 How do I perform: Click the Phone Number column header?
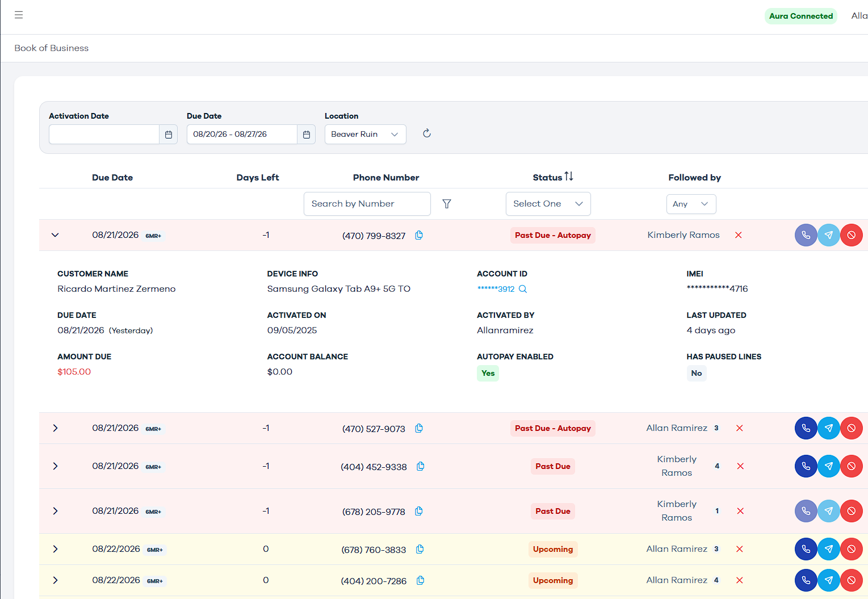(386, 178)
